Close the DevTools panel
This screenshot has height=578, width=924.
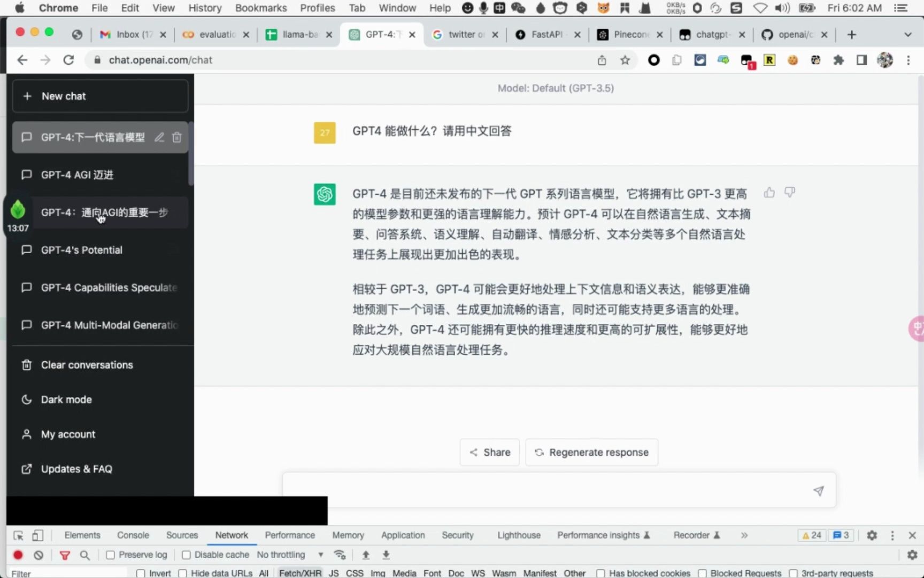coord(912,535)
